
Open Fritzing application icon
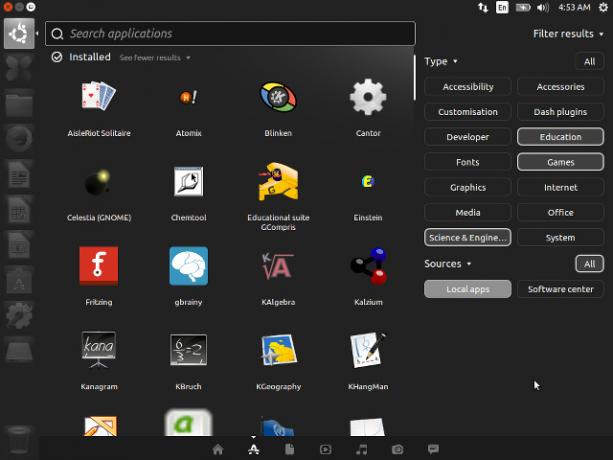[x=99, y=266]
